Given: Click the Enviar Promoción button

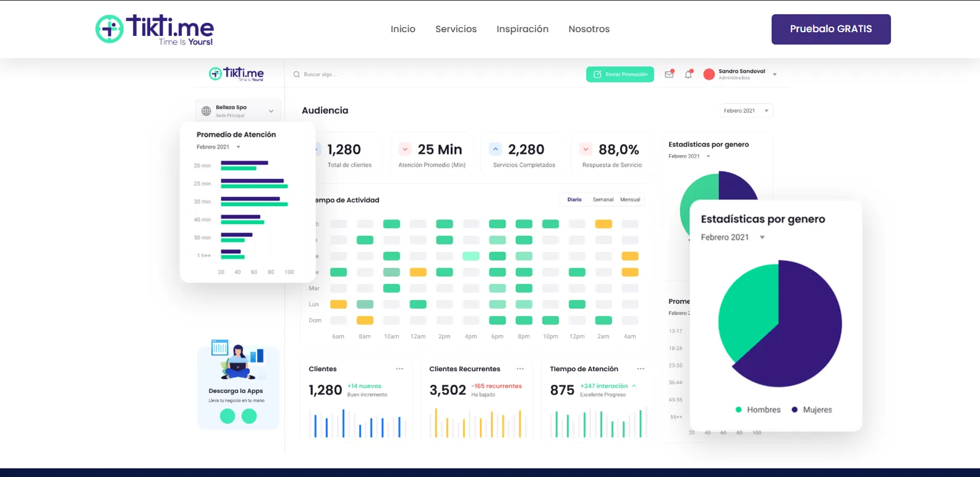Looking at the screenshot, I should (620, 74).
